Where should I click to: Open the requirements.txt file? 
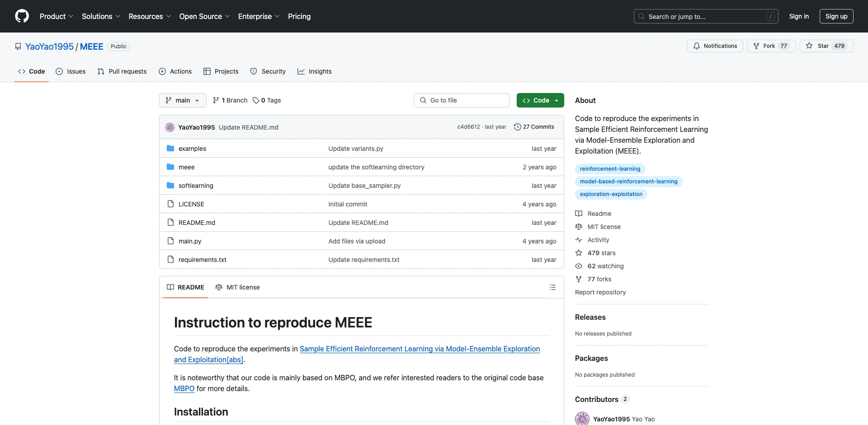(203, 260)
